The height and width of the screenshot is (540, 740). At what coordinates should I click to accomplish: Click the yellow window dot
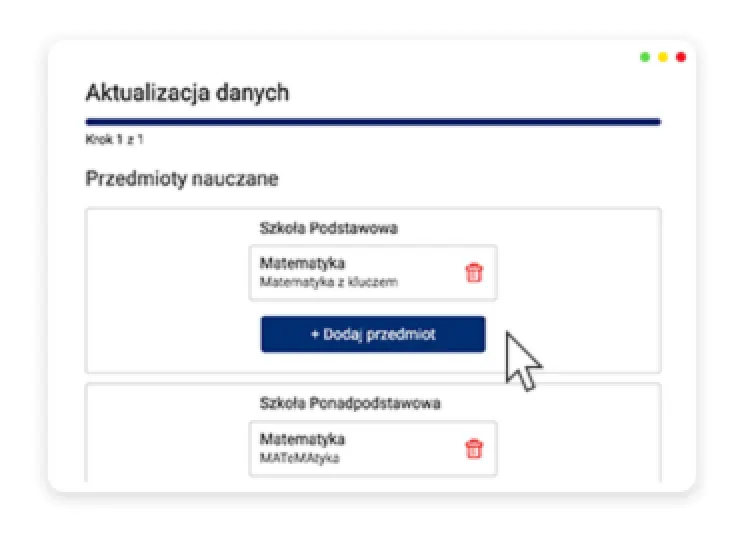click(663, 57)
